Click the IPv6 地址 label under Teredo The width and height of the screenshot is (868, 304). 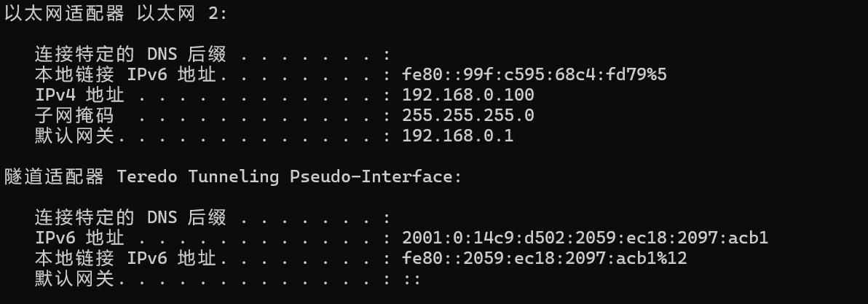tap(79, 238)
